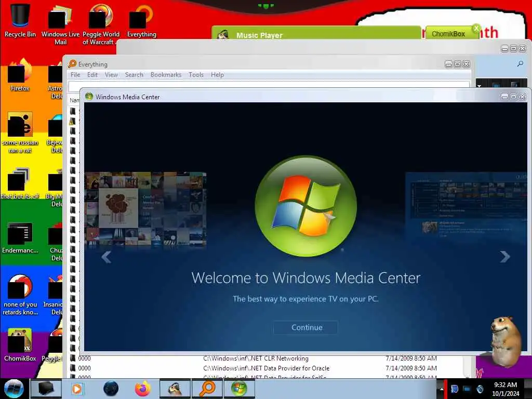Open the Search menu in Everything
Image resolution: width=532 pixels, height=399 pixels.
tap(134, 75)
